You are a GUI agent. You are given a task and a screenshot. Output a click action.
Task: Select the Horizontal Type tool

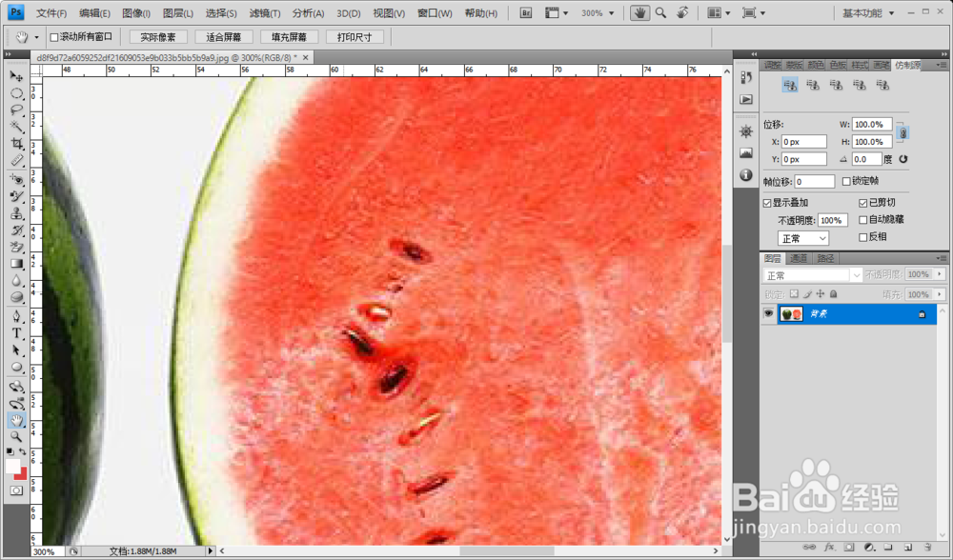click(16, 333)
